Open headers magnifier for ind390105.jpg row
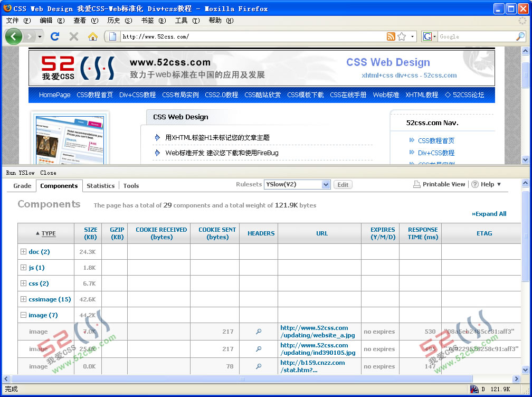Viewport: 532px width, 397px height. (x=259, y=349)
